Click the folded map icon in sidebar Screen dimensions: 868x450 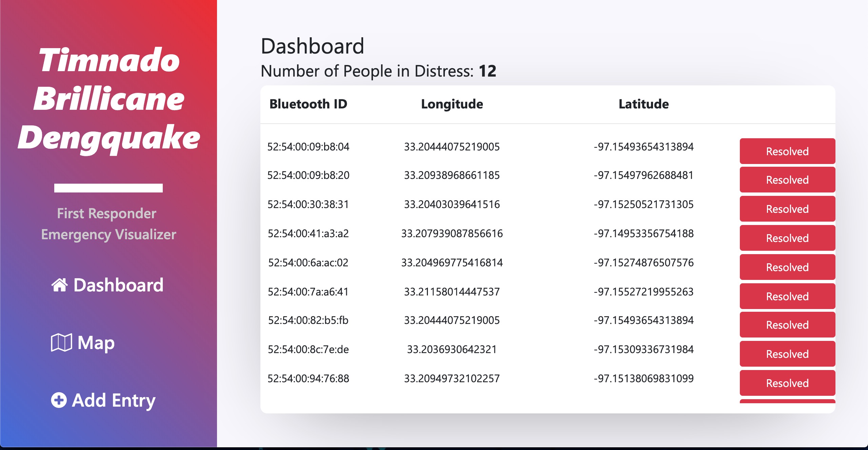[x=61, y=343]
